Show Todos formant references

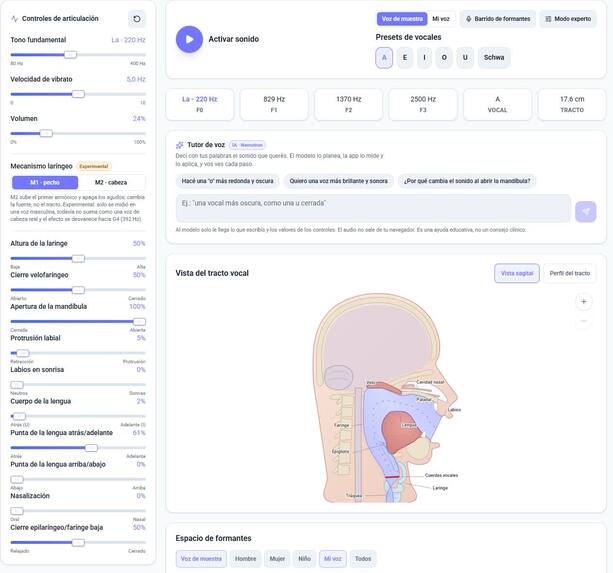coord(363,559)
